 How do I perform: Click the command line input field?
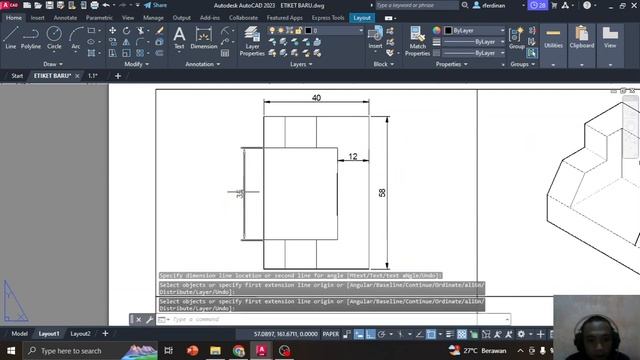tap(338, 320)
